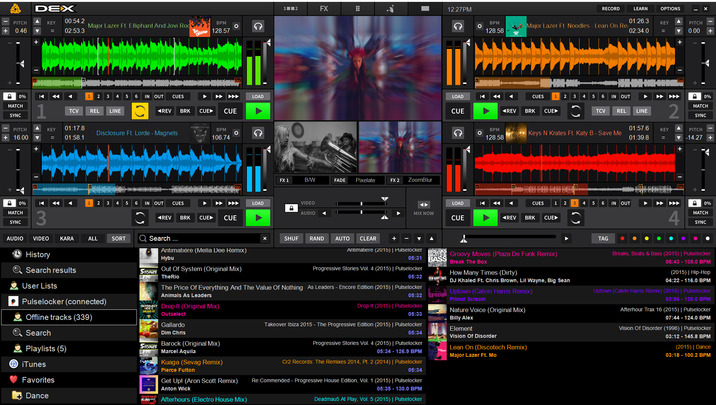
Task: Click the loop icon on deck 4
Action: coord(575,217)
